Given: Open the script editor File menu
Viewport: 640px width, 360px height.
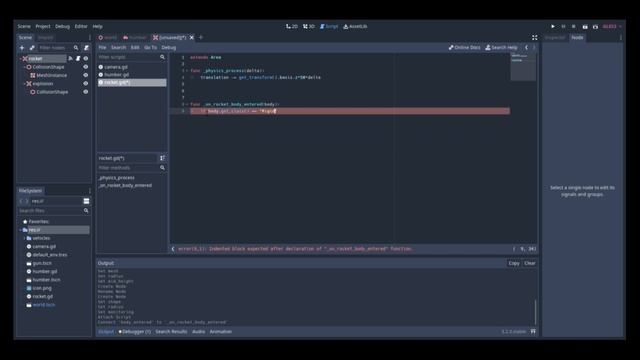Looking at the screenshot, I should 102,48.
